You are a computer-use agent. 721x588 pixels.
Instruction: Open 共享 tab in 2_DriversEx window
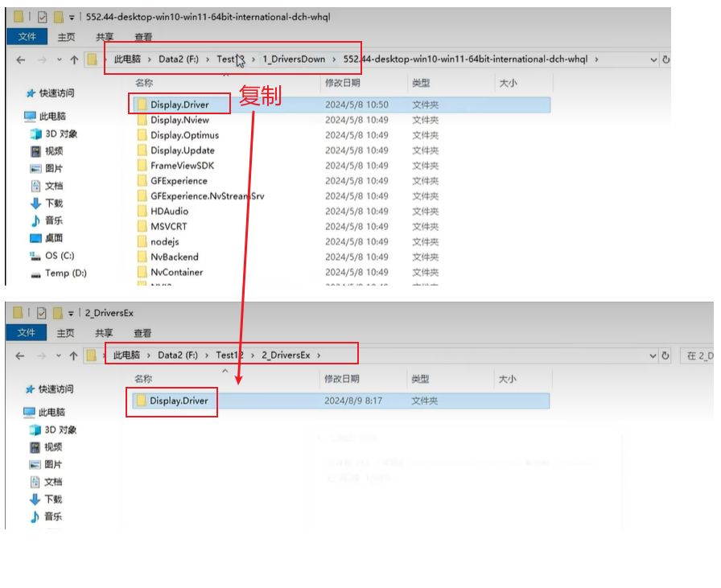105,333
